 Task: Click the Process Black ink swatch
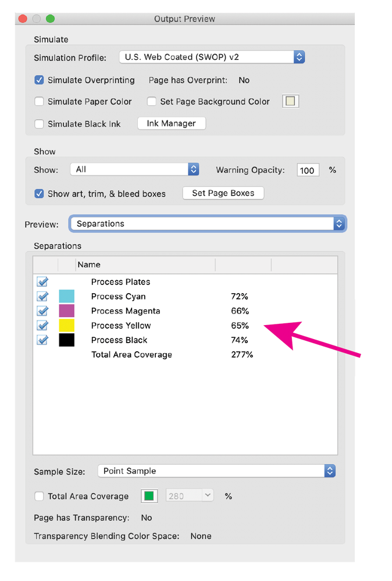coord(66,340)
